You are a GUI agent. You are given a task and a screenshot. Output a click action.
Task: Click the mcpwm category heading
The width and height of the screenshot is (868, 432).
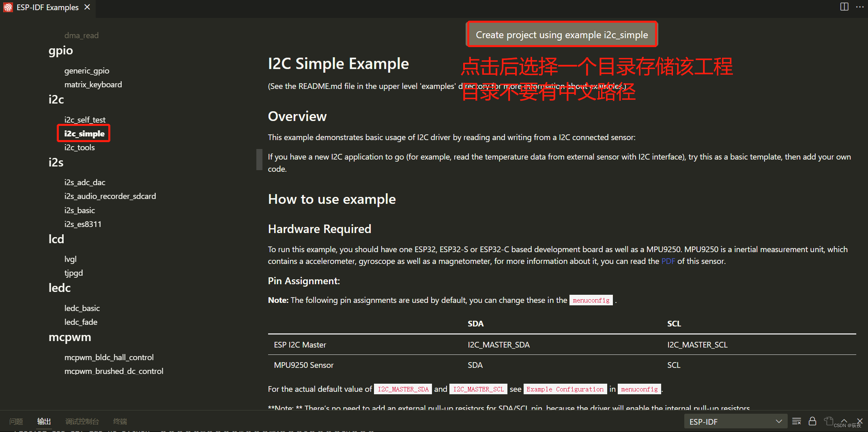[x=70, y=337]
